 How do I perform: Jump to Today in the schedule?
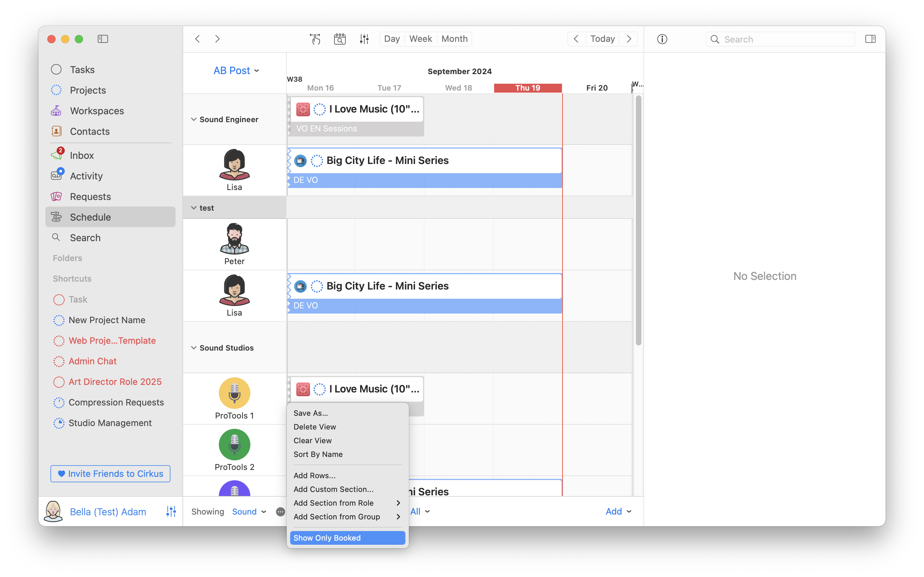click(x=602, y=39)
